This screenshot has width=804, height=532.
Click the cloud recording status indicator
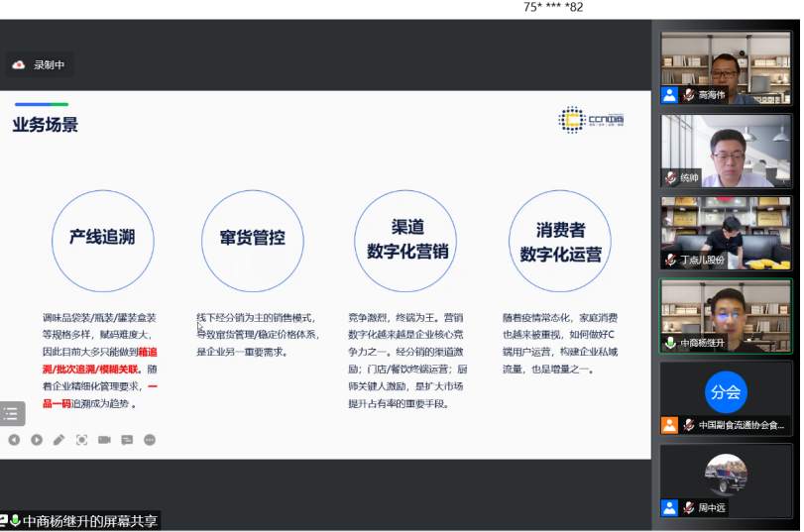40,64
